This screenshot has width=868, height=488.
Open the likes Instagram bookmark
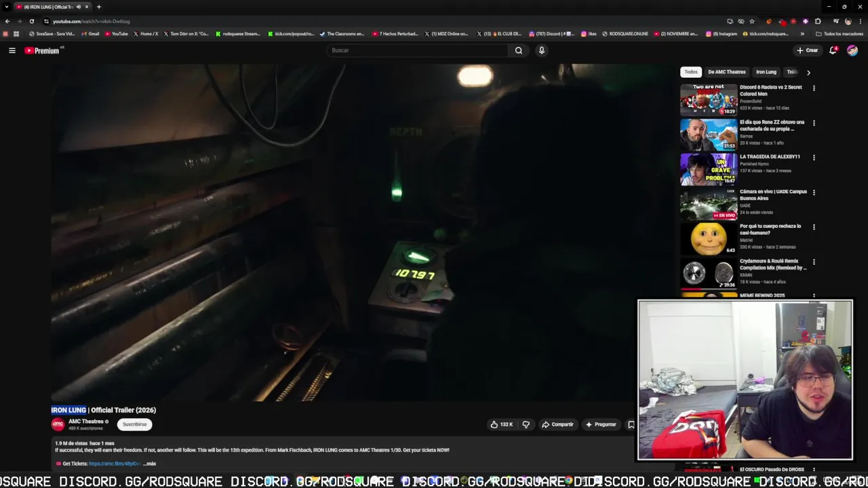[589, 33]
